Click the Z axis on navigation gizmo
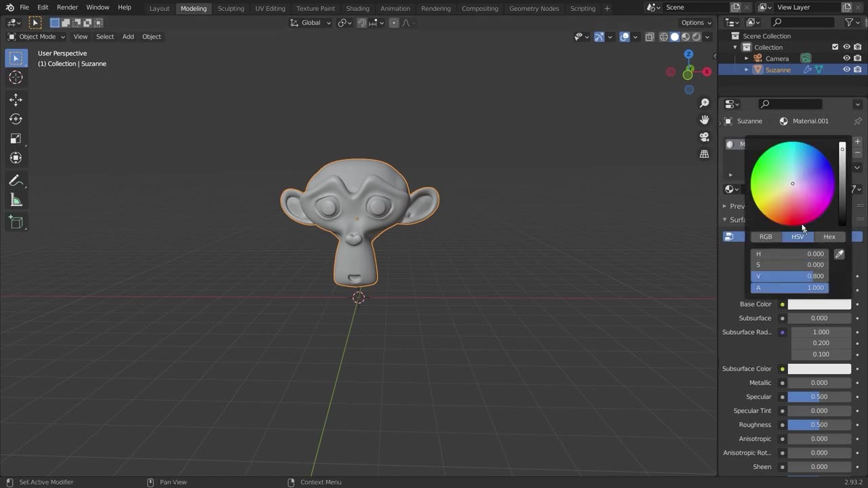This screenshot has height=488, width=868. pos(688,54)
